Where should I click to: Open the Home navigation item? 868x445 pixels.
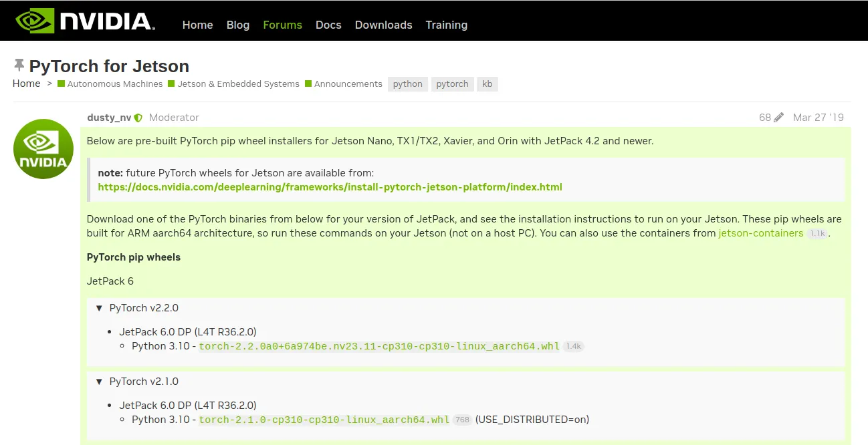[197, 25]
